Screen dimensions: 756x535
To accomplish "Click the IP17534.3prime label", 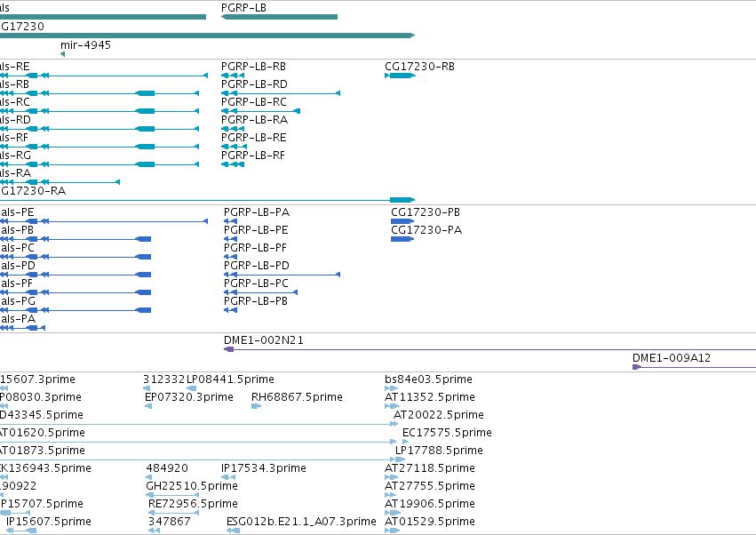I will 263,468.
